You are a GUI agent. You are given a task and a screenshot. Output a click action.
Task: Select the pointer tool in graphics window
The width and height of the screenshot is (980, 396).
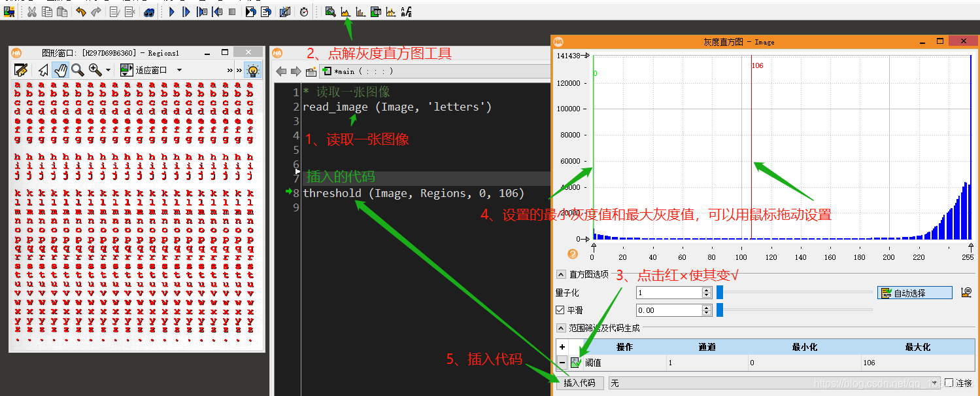coord(43,70)
